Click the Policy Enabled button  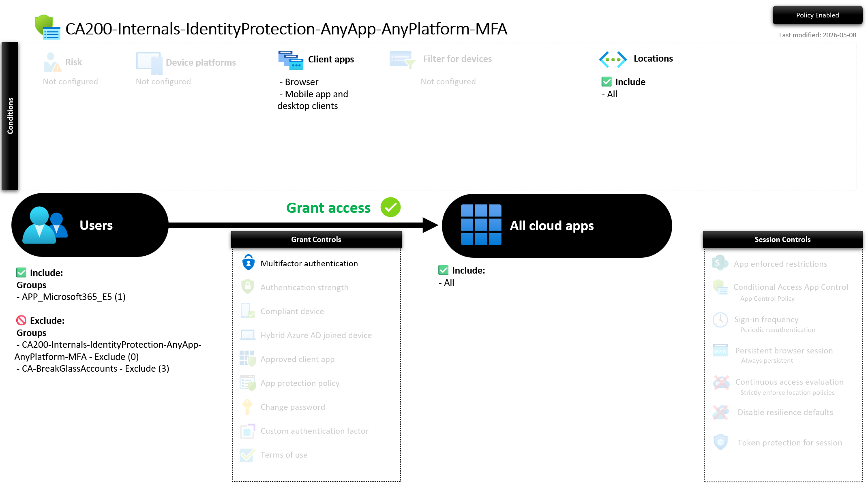tap(817, 15)
